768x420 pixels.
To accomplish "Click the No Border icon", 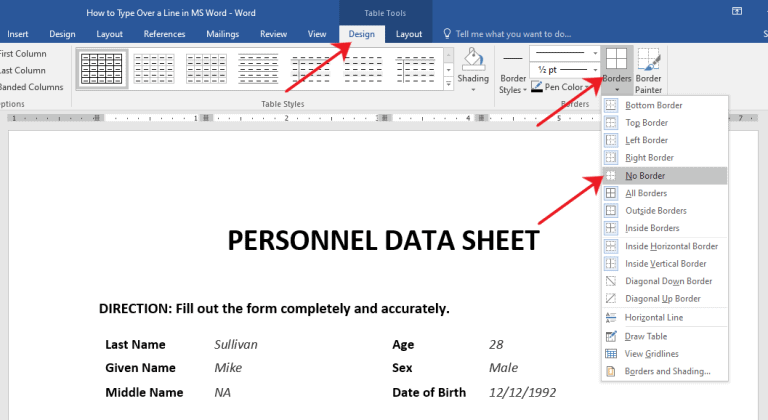I will tap(611, 175).
